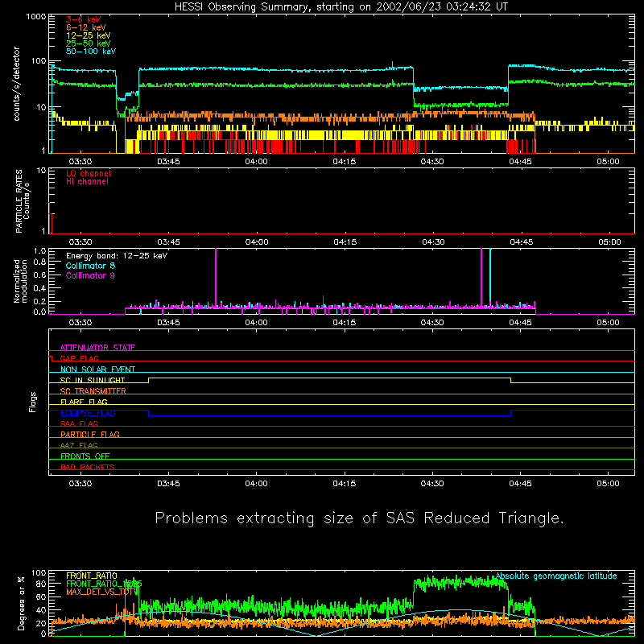Select the green '25-50 keV' legend label
This screenshot has width=644, height=644.
coord(89,43)
